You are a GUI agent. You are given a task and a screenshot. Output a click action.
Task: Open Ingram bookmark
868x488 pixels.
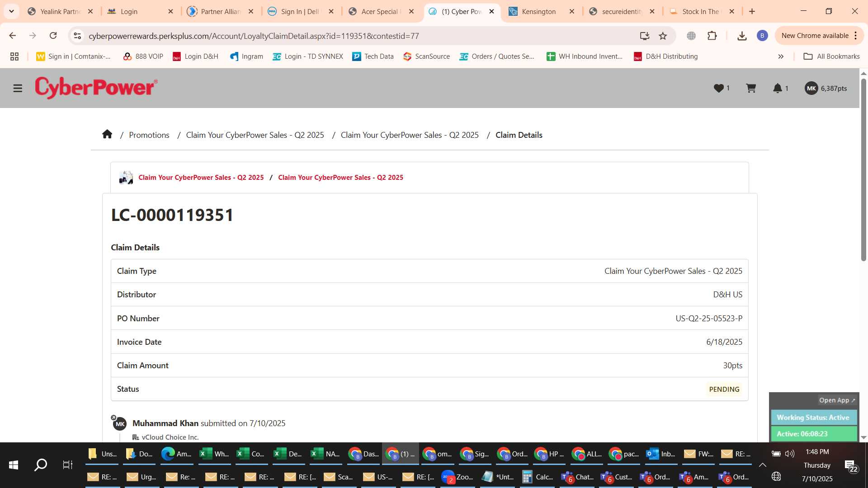tap(247, 56)
